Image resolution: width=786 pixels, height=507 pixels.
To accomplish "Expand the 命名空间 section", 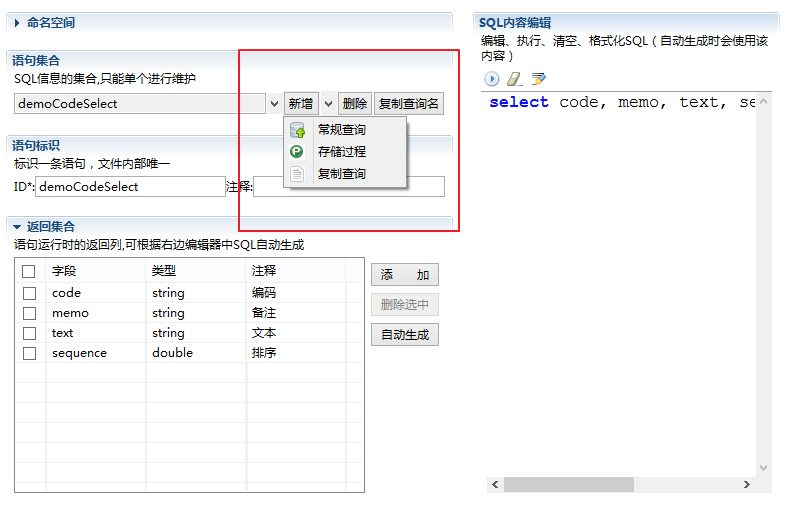I will (x=17, y=23).
